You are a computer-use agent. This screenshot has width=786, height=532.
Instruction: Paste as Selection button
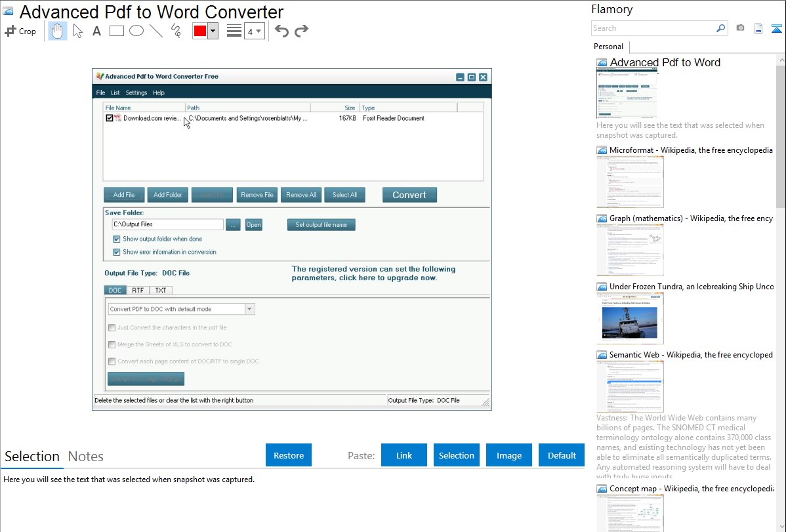pos(456,455)
